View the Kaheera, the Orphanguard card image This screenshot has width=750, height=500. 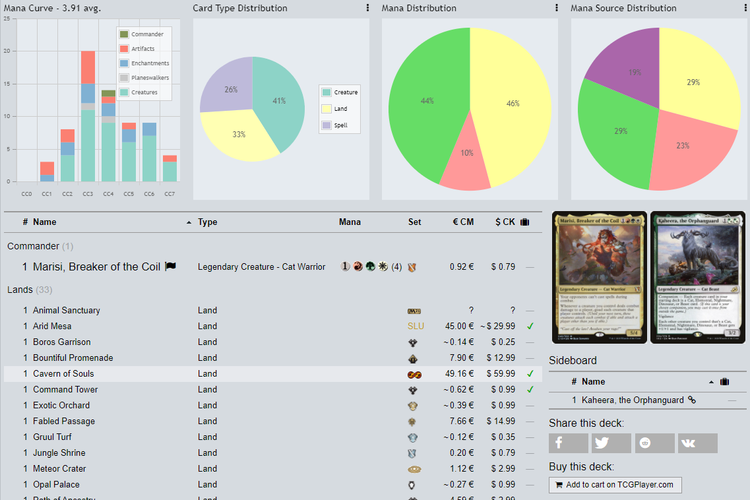[697, 277]
